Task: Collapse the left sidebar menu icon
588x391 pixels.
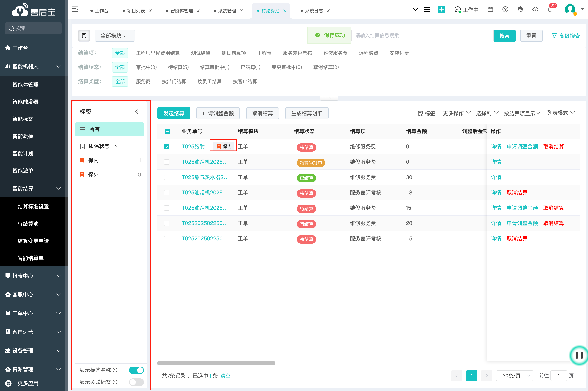Action: click(x=75, y=10)
